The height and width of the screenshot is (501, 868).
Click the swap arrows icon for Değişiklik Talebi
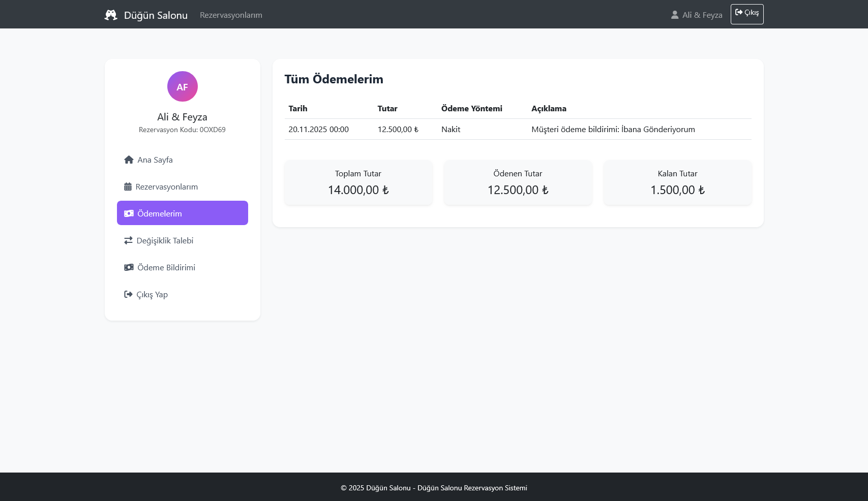tap(128, 240)
